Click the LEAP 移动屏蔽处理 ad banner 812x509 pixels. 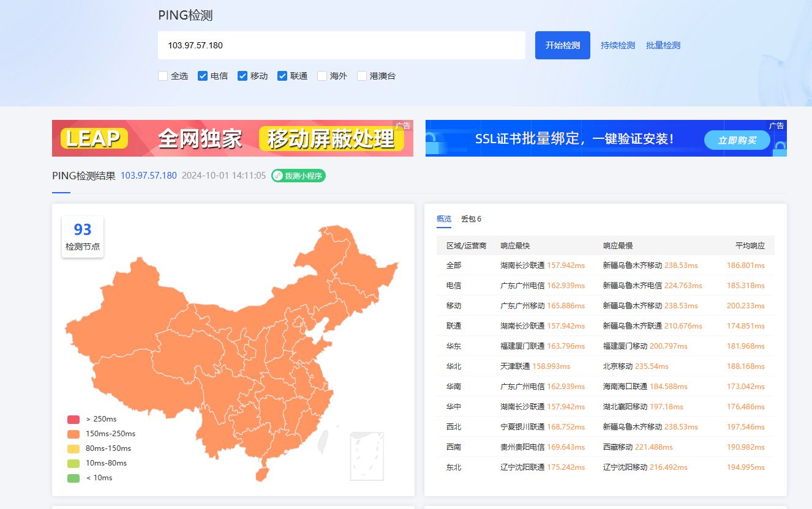point(233,138)
